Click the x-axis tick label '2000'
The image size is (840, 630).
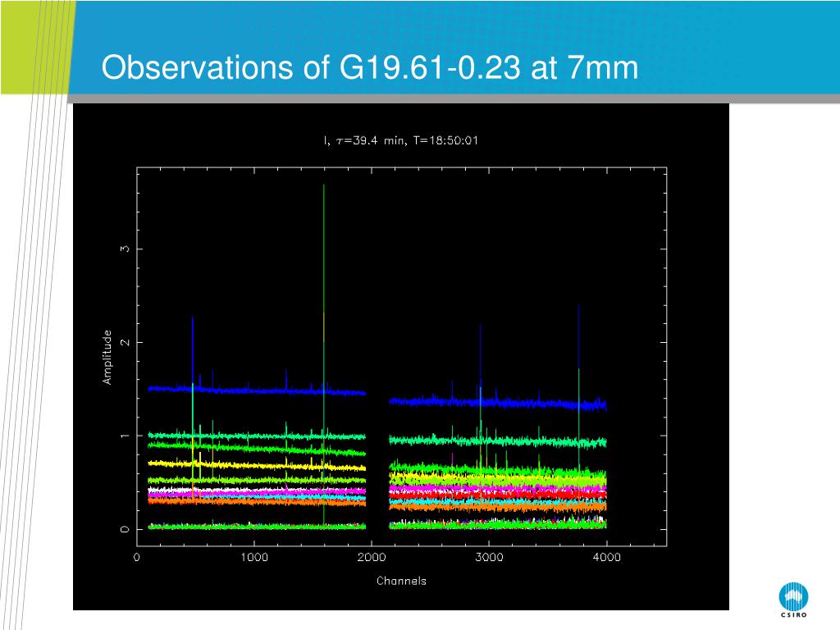coord(372,557)
